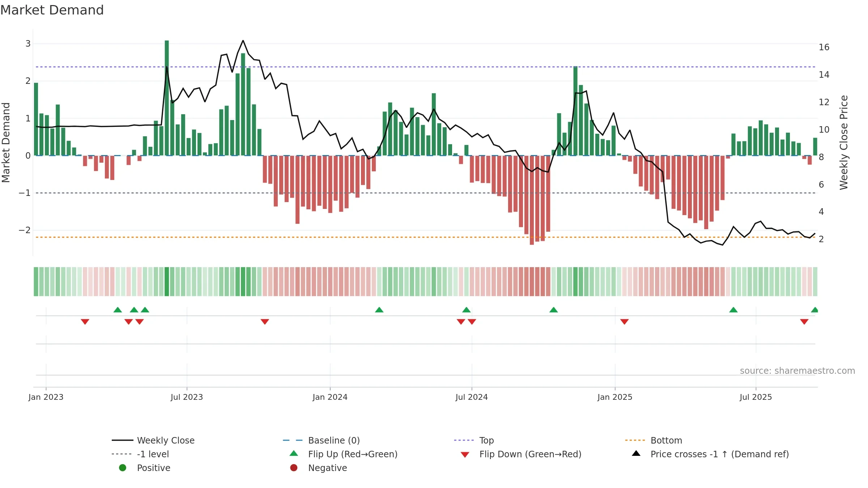Click the '16' tick on the right price axis
Screen dimensions: 868x488
click(x=824, y=47)
